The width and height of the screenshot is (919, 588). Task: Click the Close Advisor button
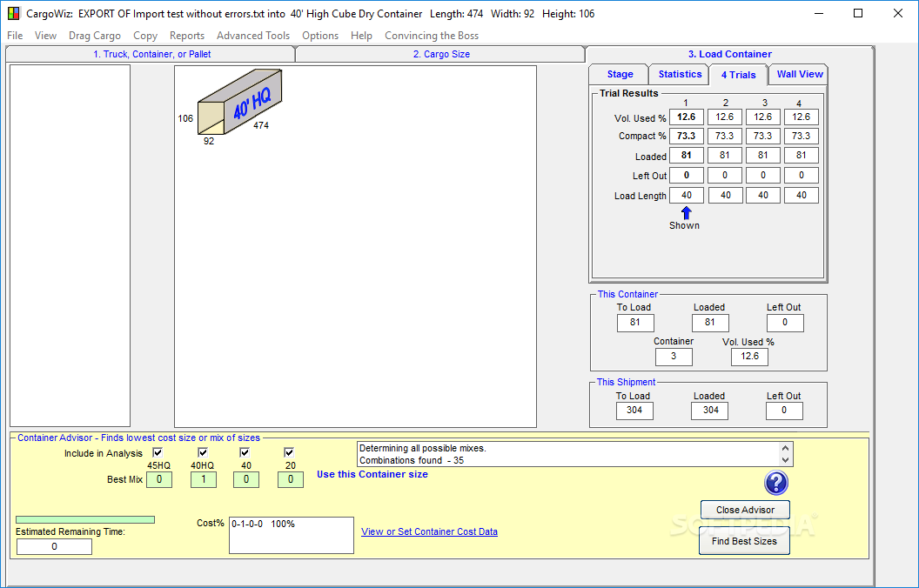tap(745, 510)
